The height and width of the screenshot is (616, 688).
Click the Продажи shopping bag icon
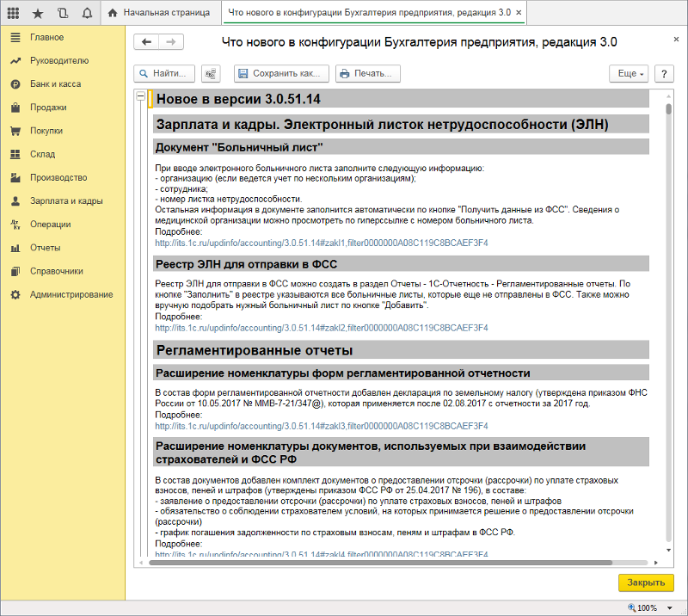[x=15, y=108]
